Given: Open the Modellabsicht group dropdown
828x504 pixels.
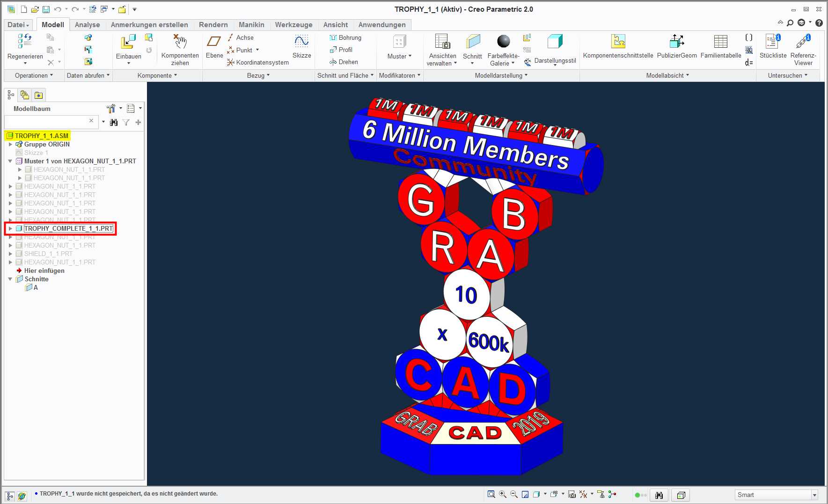Looking at the screenshot, I should click(668, 75).
